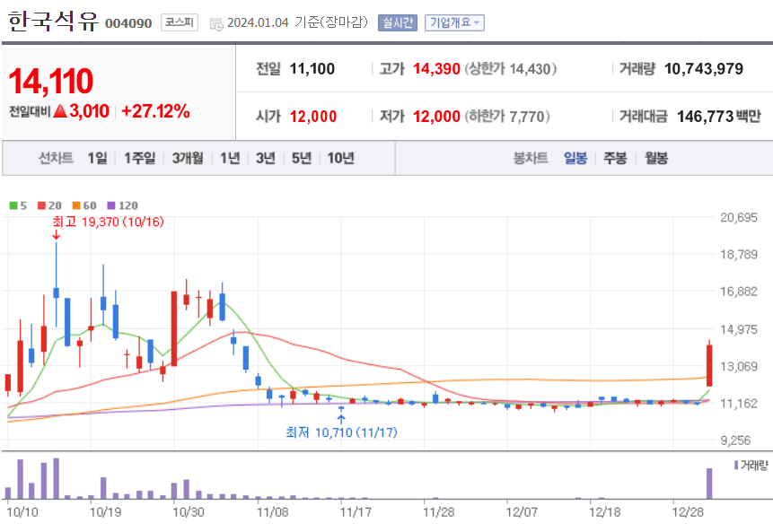The image size is (773, 532).
Task: Select the 5년 chart range
Action: [x=302, y=158]
